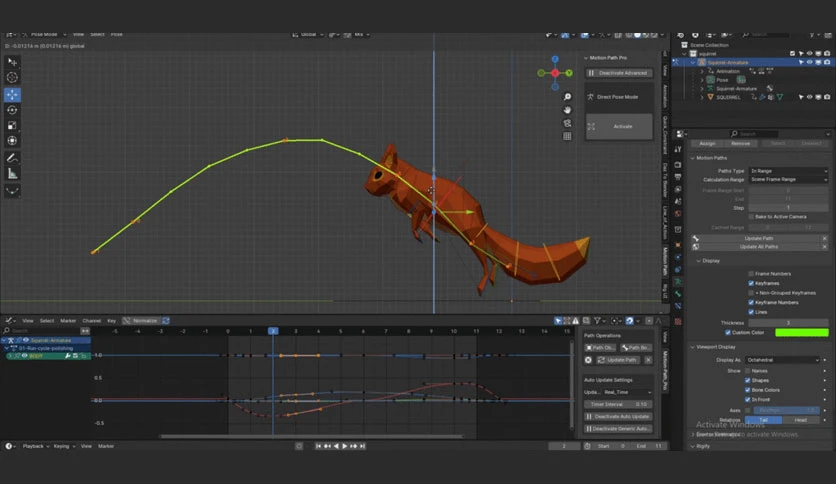Activate the Annotate pencil tool

pyautogui.click(x=12, y=158)
